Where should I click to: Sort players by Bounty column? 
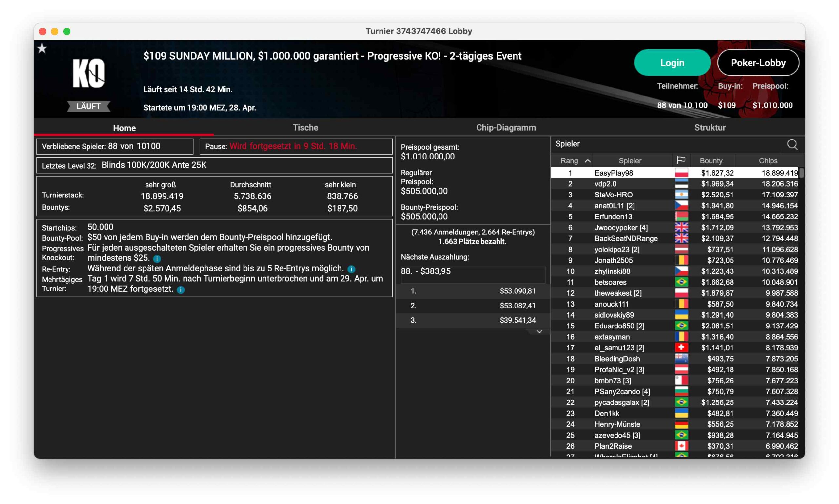[x=711, y=161]
